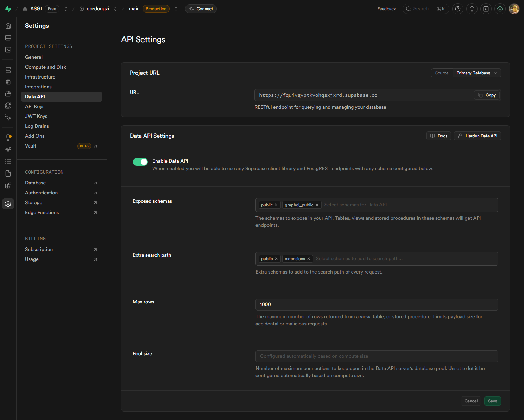The width and height of the screenshot is (524, 420).
Task: Open JWT Keys settings page
Action: click(36, 116)
